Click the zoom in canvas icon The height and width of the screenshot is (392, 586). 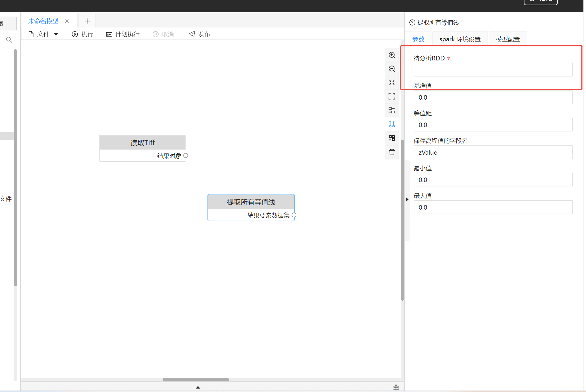[x=392, y=55]
